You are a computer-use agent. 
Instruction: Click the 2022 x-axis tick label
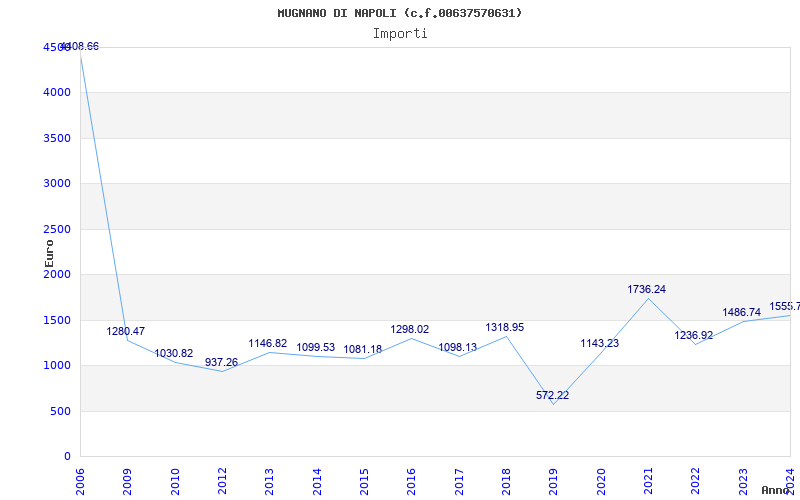695,482
